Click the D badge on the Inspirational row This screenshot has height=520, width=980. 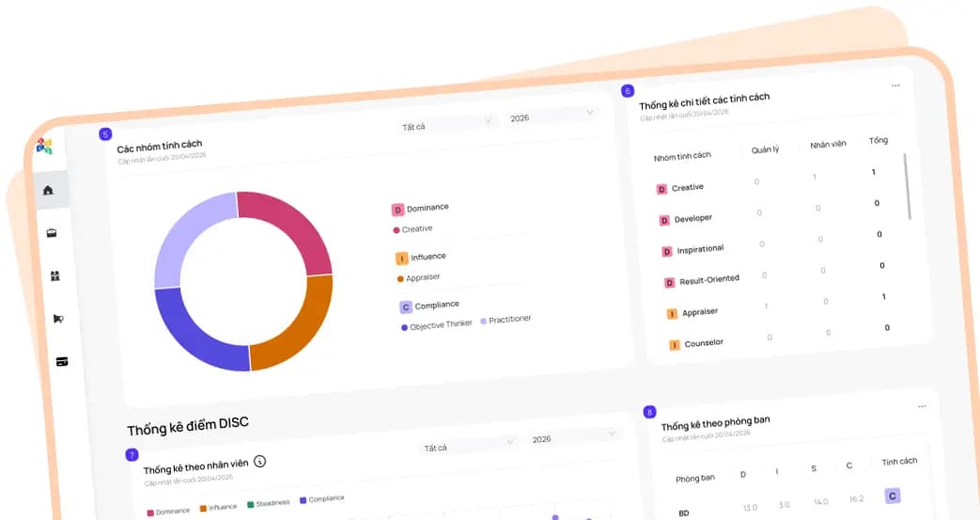click(x=667, y=252)
